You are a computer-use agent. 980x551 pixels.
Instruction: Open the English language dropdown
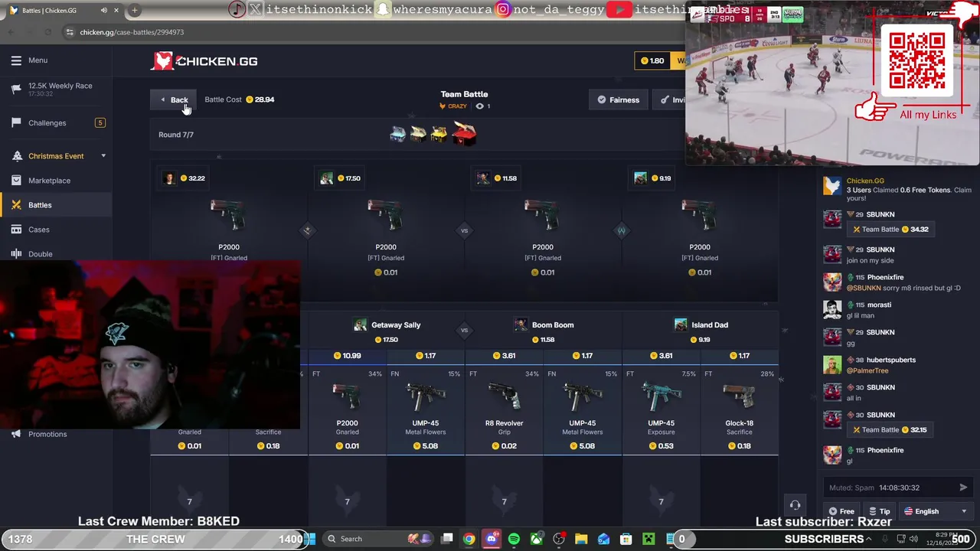click(x=935, y=511)
